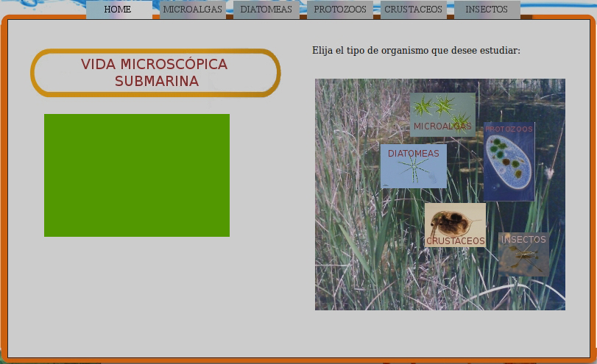Click the MICROALGAS label in the picture
The height and width of the screenshot is (364, 597).
442,126
